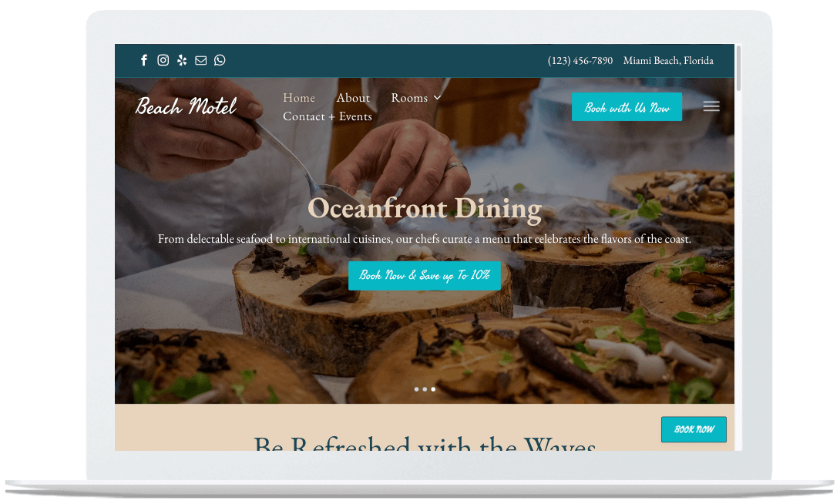Click the Beach Motel logo
The width and height of the screenshot is (840, 504).
coord(186,106)
